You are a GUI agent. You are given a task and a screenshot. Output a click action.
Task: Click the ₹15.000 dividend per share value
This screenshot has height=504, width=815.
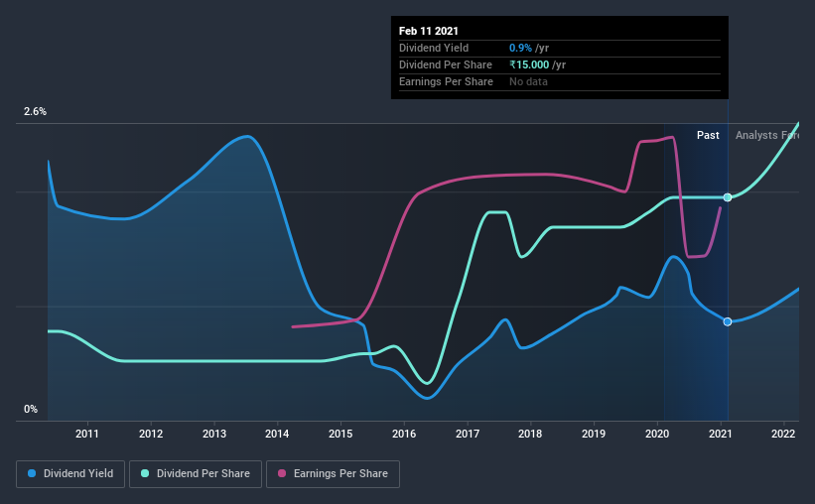point(529,64)
